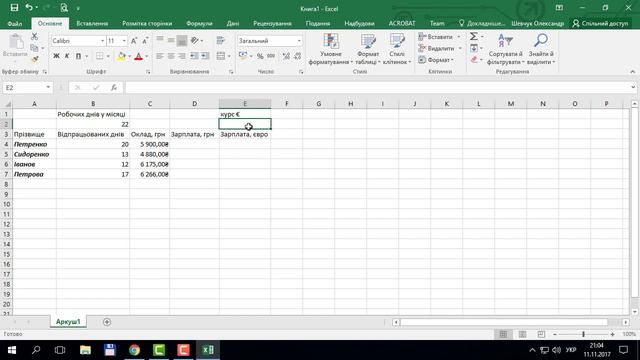Click the Cut scissors icon
Screen dimensions: 640x360
[34, 37]
